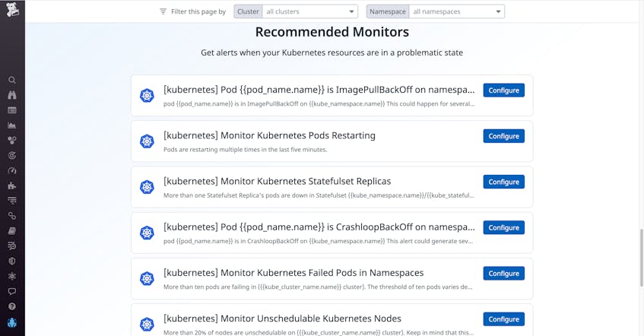Image resolution: width=644 pixels, height=336 pixels.
Task: Configure the Kubernetes Pods Restarting monitor
Action: [x=503, y=136]
